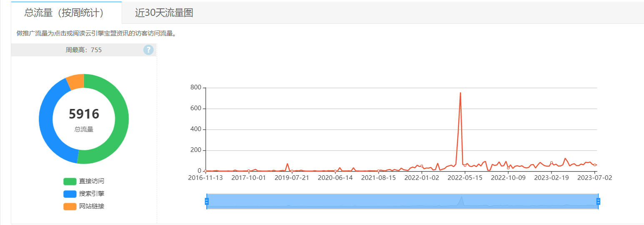The image size is (644, 225).
Task: Toggle 直接访问 legend entry
Action: coord(84,181)
